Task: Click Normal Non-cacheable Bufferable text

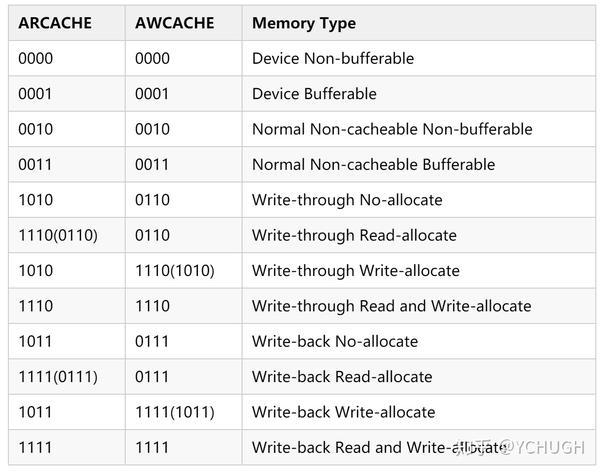Action: tap(373, 165)
